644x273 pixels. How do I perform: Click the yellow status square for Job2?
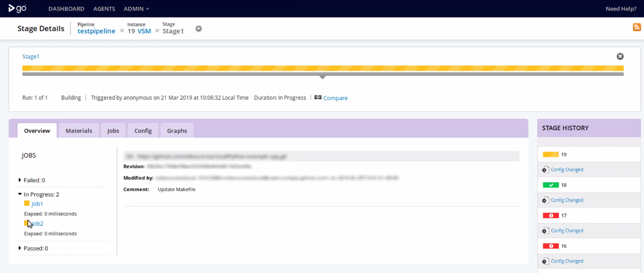[x=27, y=223]
